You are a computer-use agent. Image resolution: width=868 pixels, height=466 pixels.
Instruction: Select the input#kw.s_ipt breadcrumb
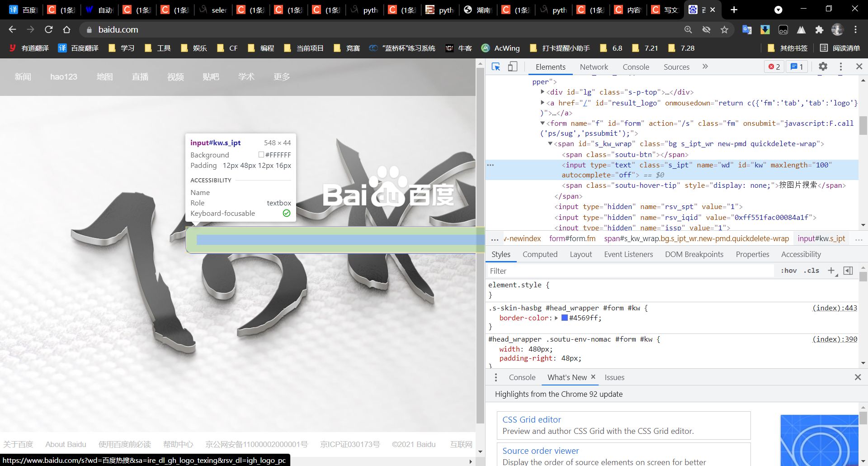click(x=821, y=238)
